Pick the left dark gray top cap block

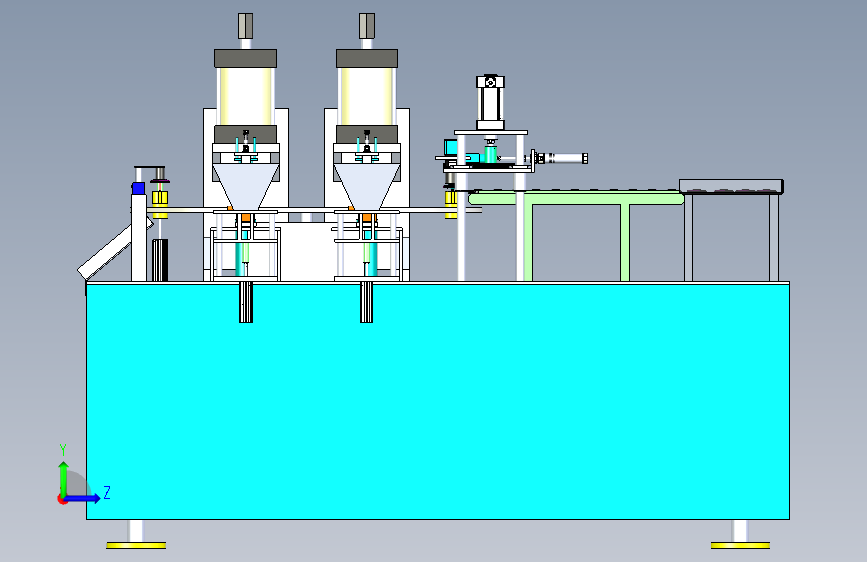[x=246, y=58]
